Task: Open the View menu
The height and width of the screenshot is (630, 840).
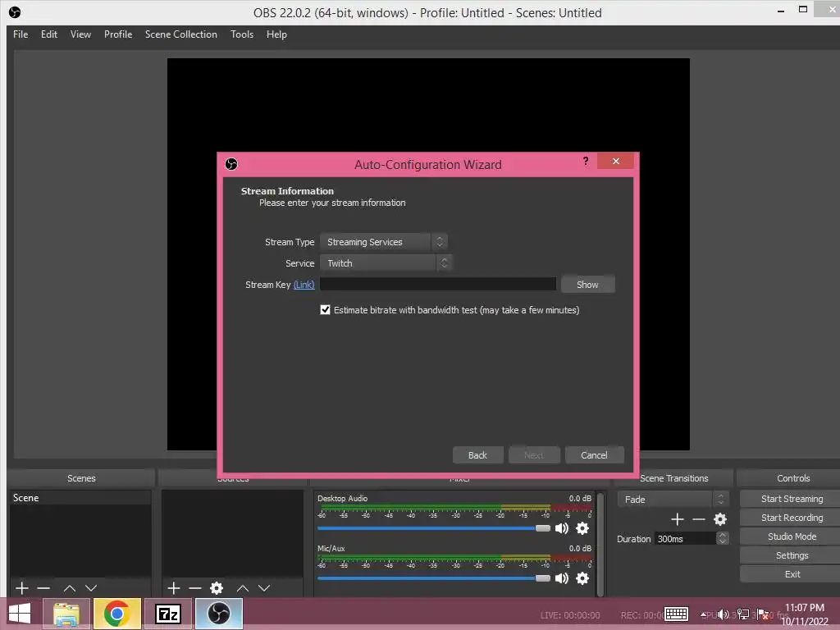Action: click(x=80, y=34)
